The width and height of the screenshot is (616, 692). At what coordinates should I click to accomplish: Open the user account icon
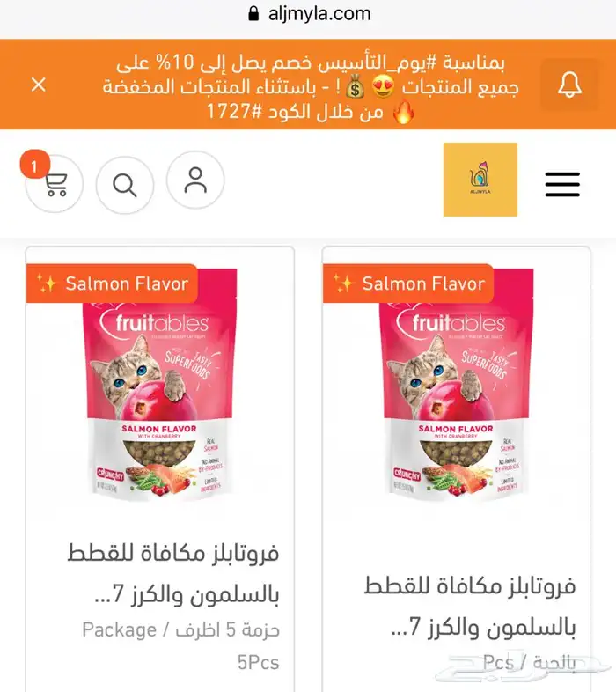click(x=195, y=180)
